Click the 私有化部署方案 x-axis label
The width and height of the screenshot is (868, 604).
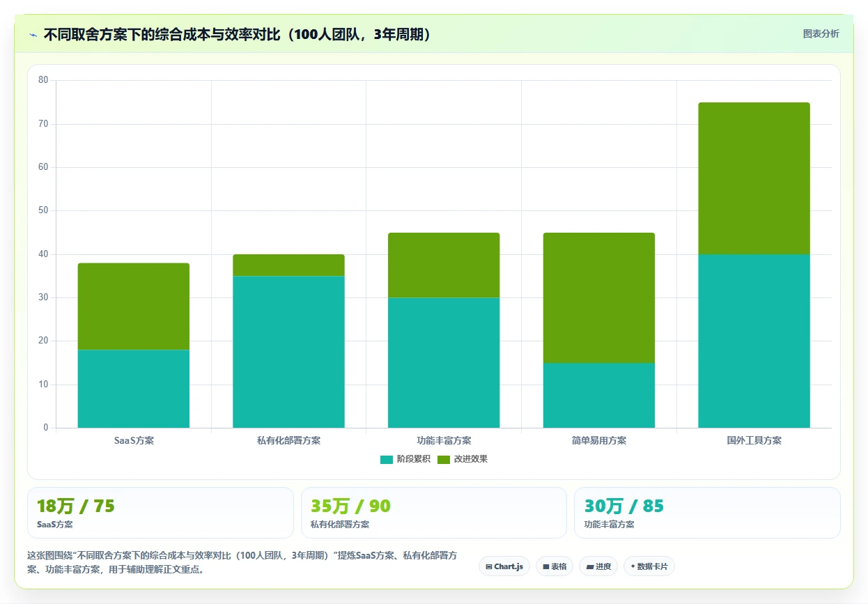click(288, 440)
